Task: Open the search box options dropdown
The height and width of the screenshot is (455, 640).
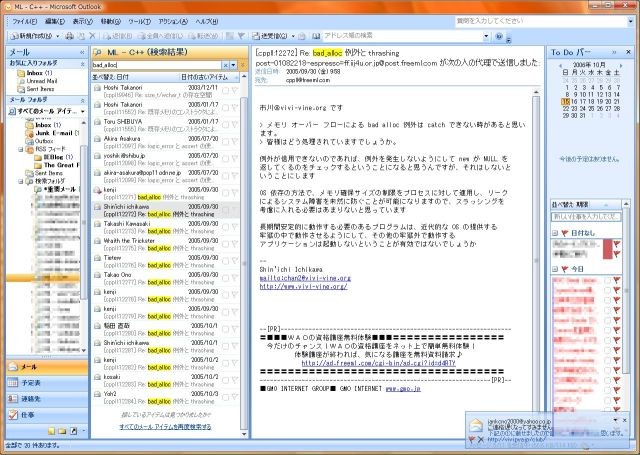Action: pos(233,65)
